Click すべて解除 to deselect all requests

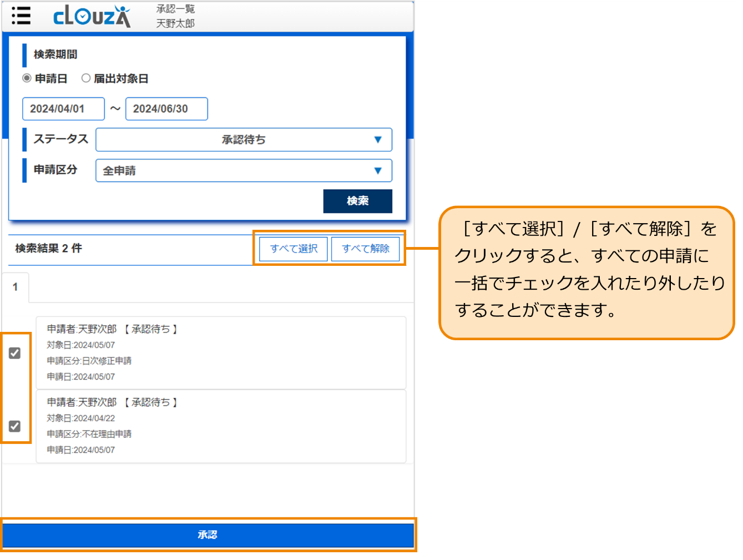point(366,249)
